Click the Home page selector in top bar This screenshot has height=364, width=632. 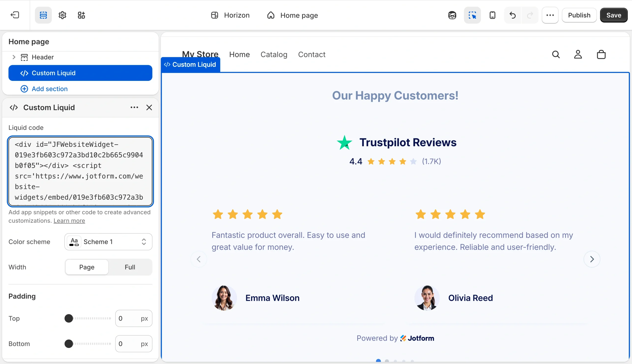[x=292, y=15]
